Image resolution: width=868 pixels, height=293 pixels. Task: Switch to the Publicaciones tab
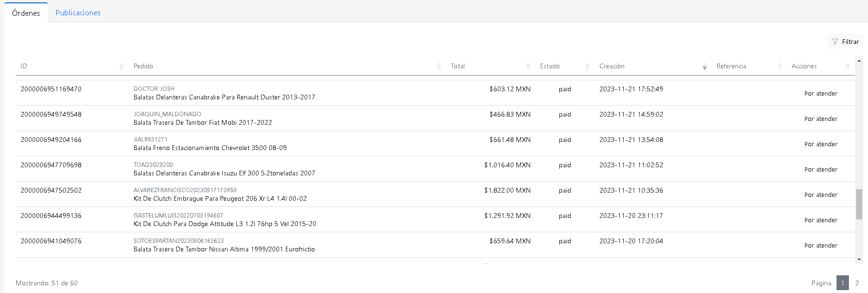click(x=78, y=13)
